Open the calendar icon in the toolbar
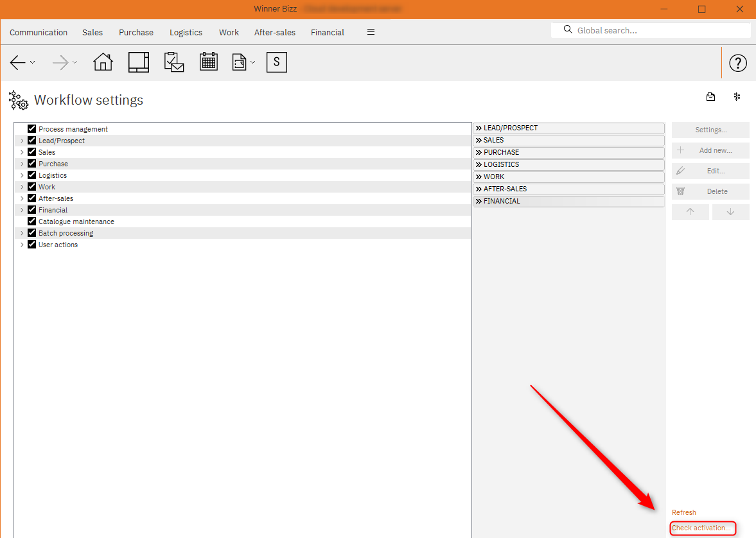Image resolution: width=756 pixels, height=538 pixels. point(208,62)
